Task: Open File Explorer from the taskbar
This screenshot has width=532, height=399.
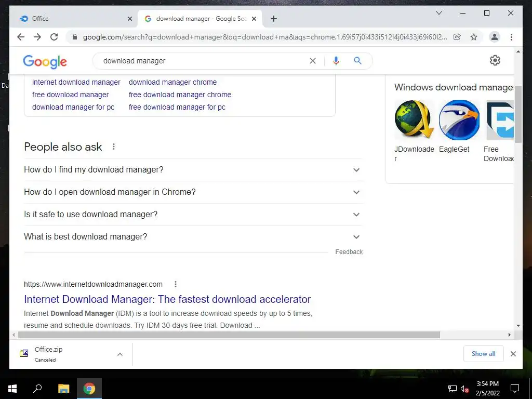Action: point(63,389)
